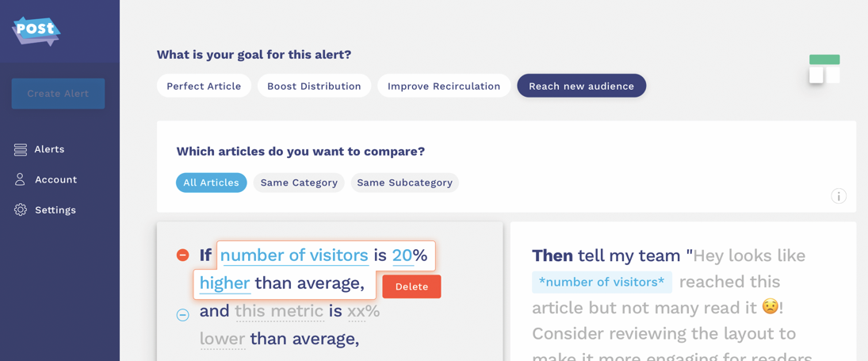Click the Create Alert button
Viewport: 868px width, 361px height.
tap(58, 94)
